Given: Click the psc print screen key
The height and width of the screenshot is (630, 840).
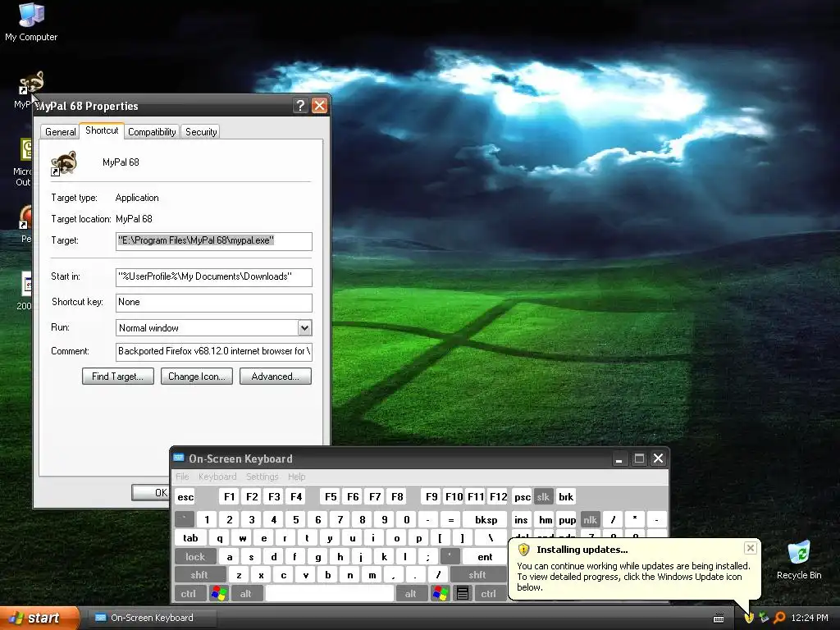Looking at the screenshot, I should (523, 496).
